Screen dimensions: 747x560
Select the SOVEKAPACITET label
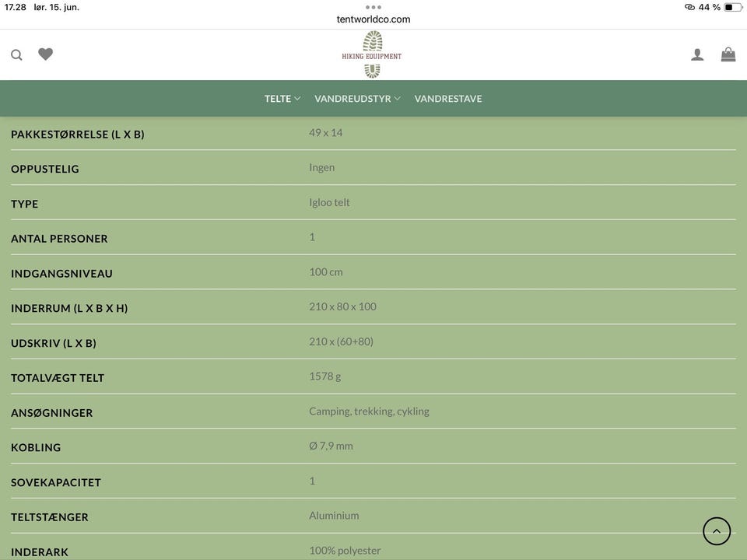tap(56, 482)
